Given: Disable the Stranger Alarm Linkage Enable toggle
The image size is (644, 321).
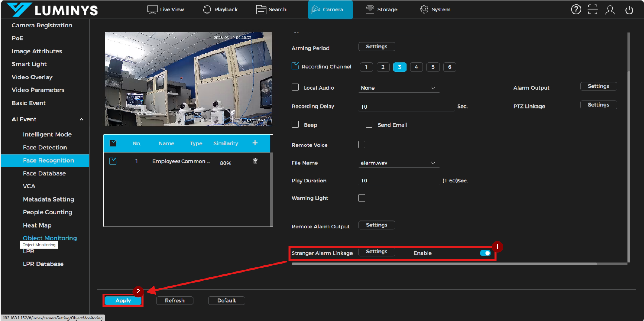Looking at the screenshot, I should pos(485,253).
